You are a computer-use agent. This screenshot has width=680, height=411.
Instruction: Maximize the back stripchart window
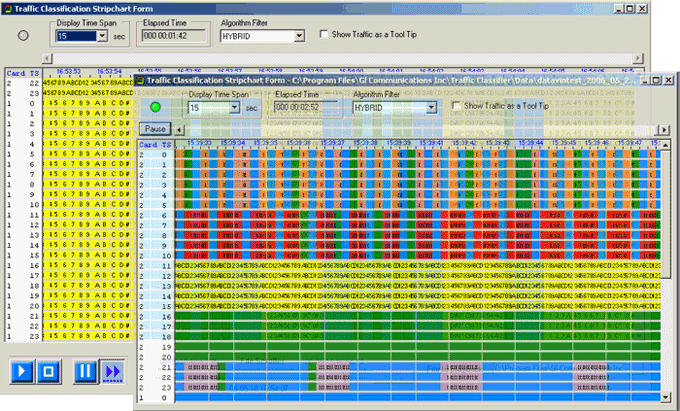pos(629,8)
